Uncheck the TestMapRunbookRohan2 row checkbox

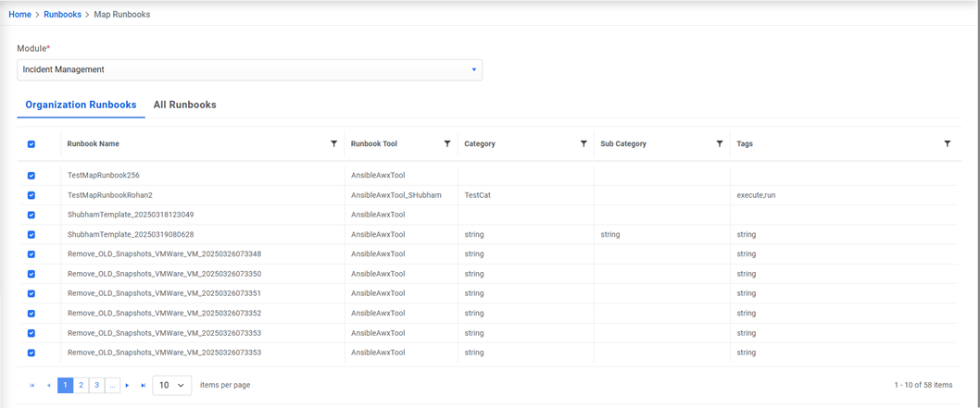(31, 195)
